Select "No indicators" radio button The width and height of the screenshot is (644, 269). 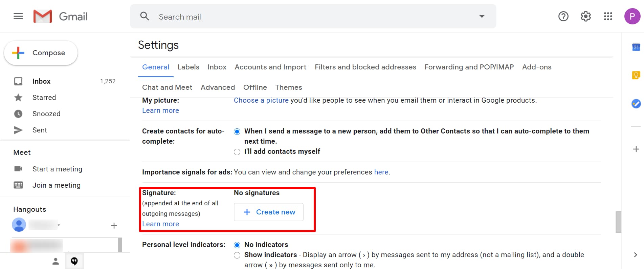[x=237, y=245]
